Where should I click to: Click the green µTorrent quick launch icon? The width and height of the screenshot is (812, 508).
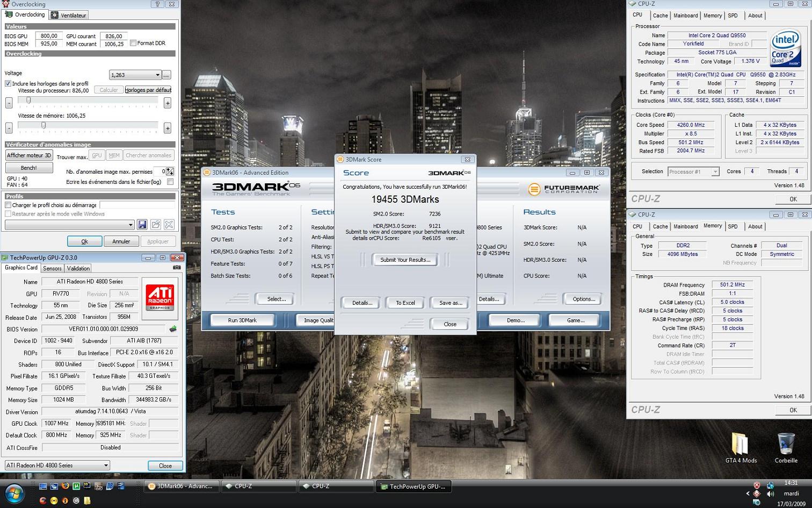pyautogui.click(x=76, y=486)
